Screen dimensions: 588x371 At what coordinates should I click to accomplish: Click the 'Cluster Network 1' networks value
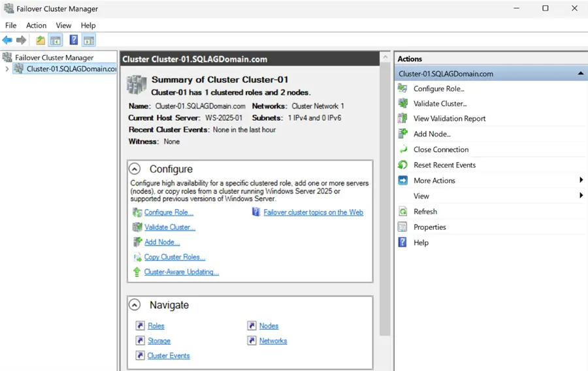point(318,106)
